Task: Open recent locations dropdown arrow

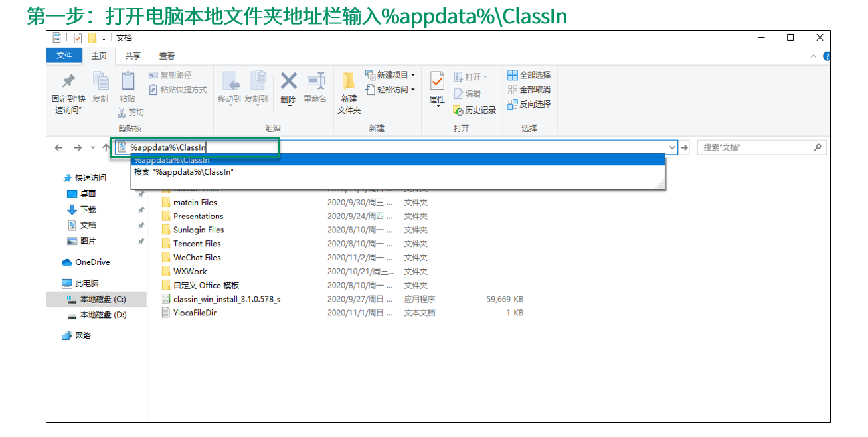Action: click(x=93, y=147)
